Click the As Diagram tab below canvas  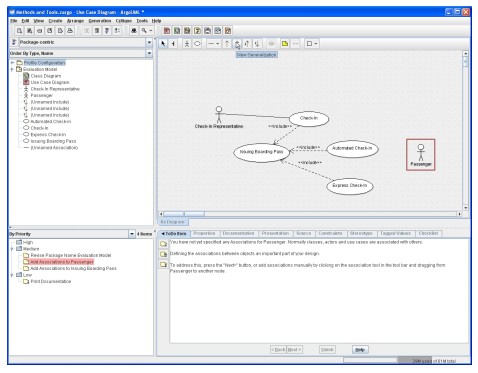click(x=173, y=222)
